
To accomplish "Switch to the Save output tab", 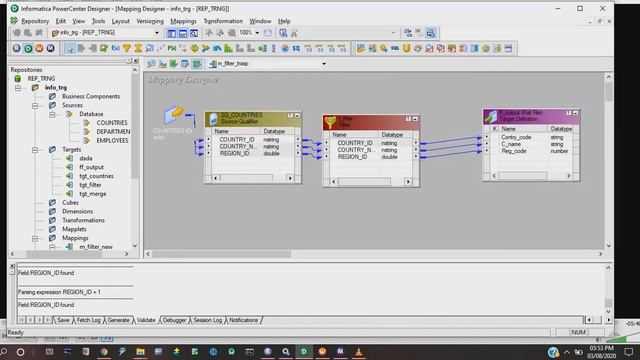I will (x=63, y=320).
